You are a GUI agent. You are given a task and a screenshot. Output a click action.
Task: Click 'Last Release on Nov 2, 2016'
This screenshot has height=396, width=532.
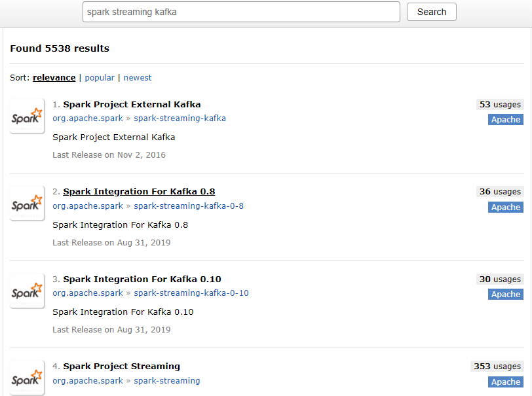click(109, 155)
